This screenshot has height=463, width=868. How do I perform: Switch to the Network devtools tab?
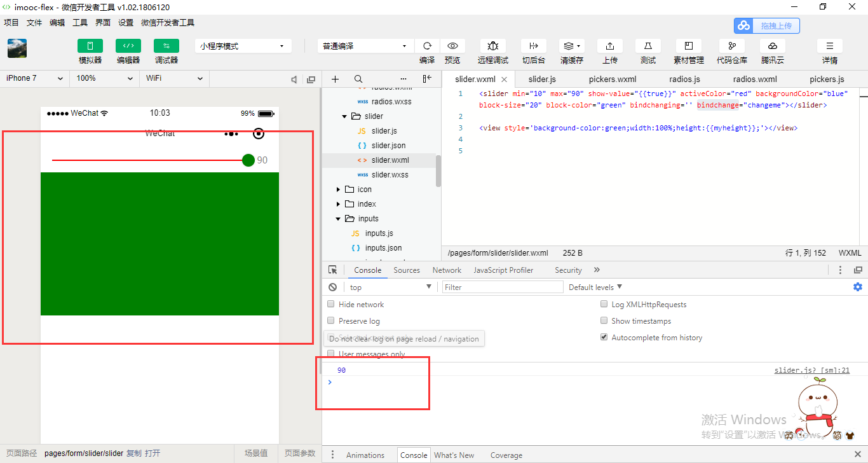coord(447,270)
